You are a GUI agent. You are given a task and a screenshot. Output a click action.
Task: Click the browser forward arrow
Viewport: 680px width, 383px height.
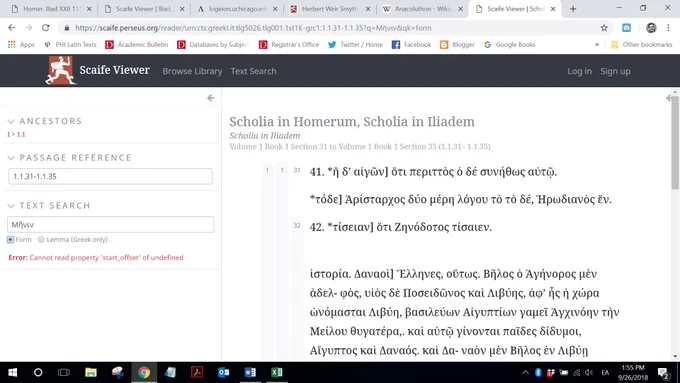[x=29, y=28]
